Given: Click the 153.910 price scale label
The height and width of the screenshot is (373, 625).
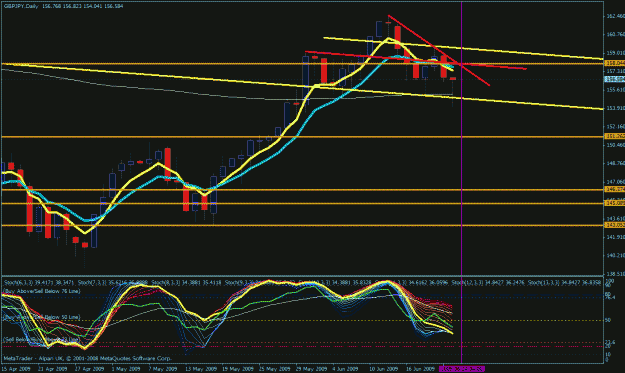Looking at the screenshot, I should (615, 108).
